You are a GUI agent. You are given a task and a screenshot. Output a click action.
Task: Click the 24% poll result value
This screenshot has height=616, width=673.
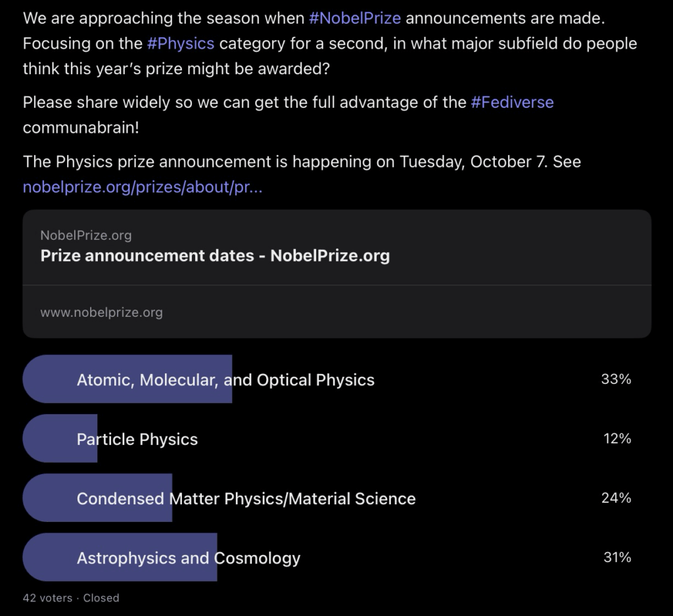tap(616, 498)
